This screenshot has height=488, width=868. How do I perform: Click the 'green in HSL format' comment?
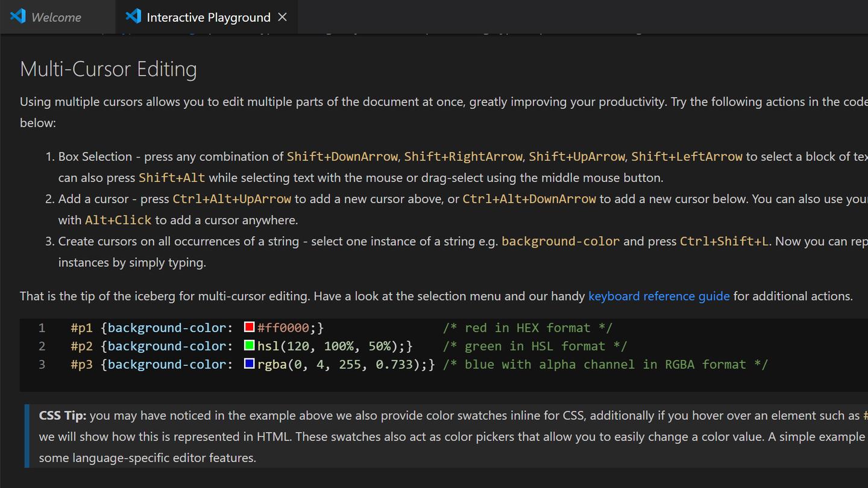(535, 346)
